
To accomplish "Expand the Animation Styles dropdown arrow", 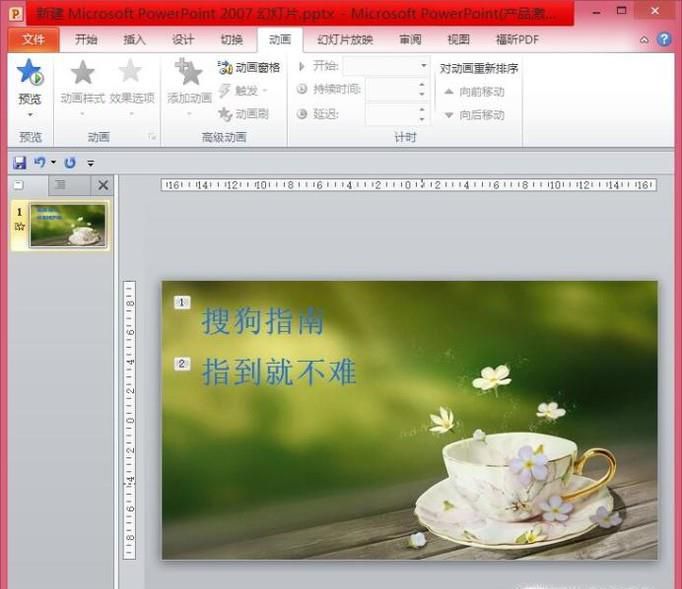I will pos(83,114).
